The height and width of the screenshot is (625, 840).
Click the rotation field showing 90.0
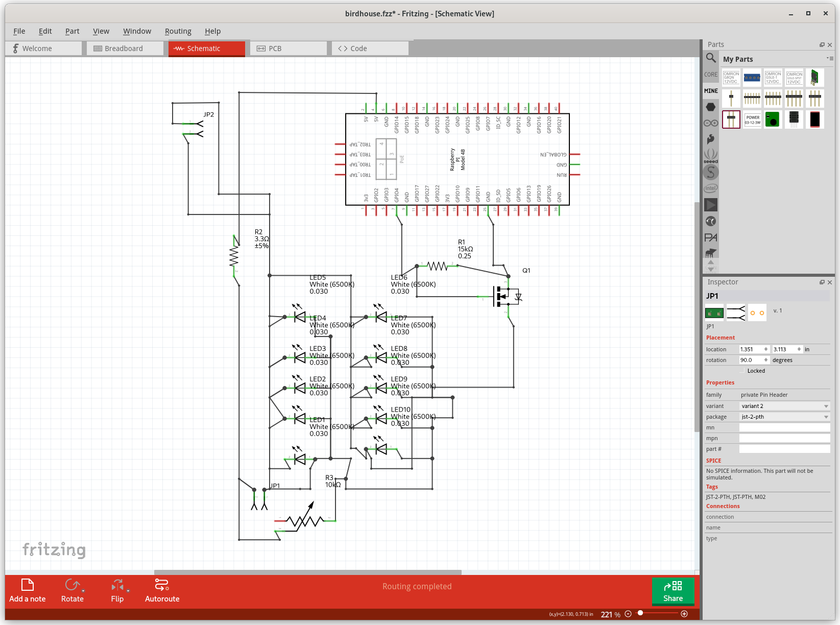coord(752,360)
